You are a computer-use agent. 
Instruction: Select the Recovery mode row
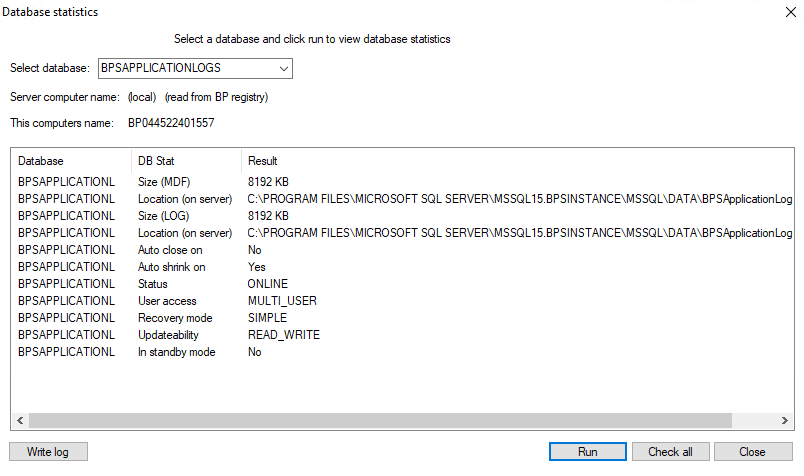coord(403,318)
